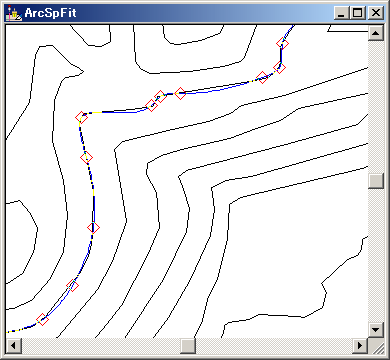Select the last red diamond near the curve's lower-left end

(42, 319)
